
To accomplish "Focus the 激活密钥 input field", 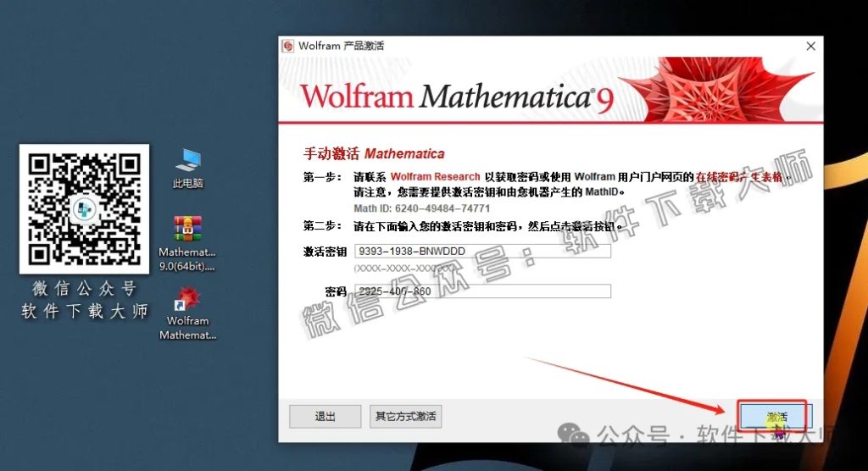I will (482, 252).
